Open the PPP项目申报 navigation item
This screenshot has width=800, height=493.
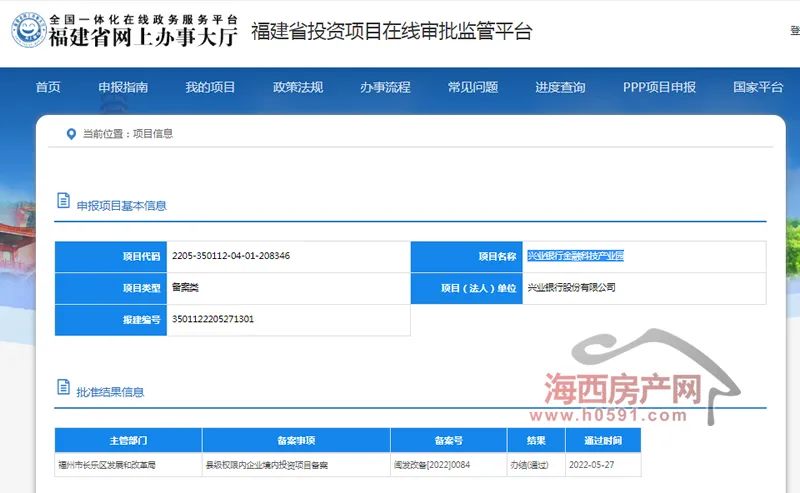click(x=659, y=87)
